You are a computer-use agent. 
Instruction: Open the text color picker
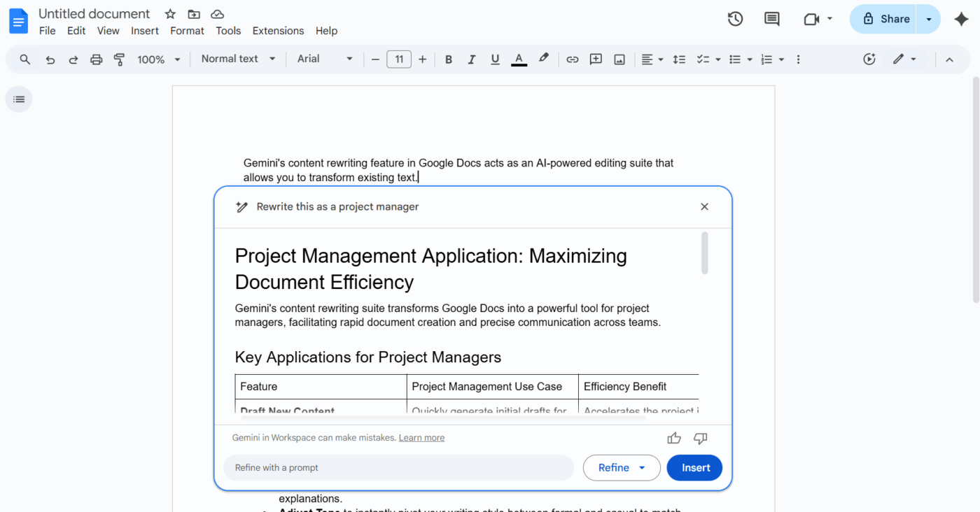click(519, 59)
